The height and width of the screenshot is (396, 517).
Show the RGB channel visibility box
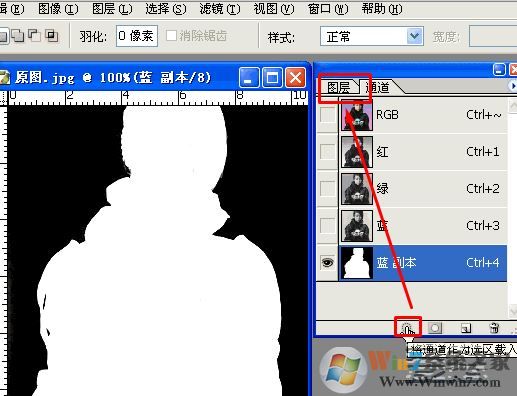[327, 115]
